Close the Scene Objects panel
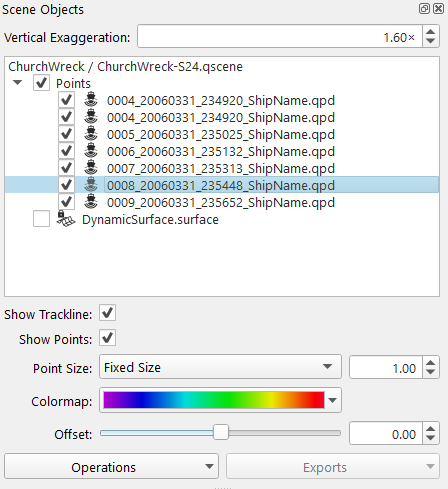The height and width of the screenshot is (489, 448). coord(438,8)
